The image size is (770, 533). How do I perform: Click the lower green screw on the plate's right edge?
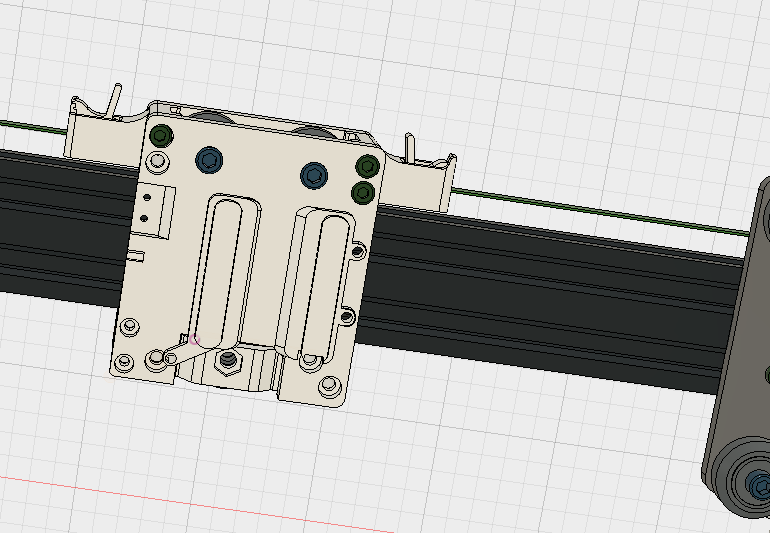[363, 193]
